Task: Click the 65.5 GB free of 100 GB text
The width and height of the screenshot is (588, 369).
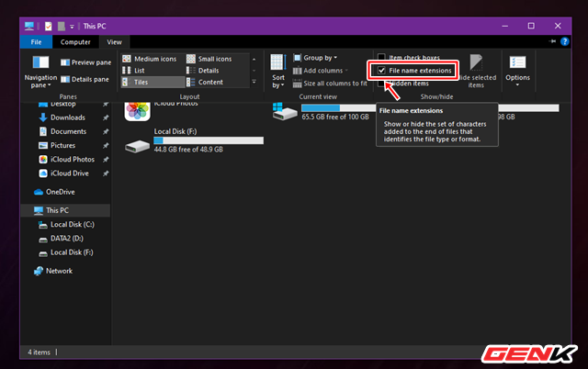Action: tap(335, 117)
